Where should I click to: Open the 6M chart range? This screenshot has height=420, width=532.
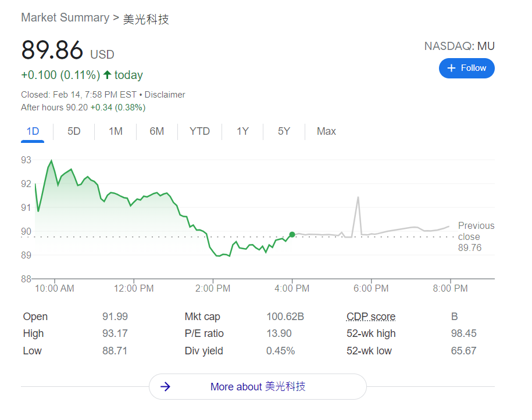coord(156,131)
